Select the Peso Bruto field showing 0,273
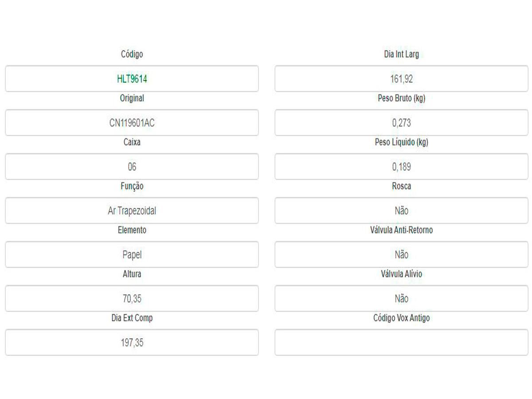This screenshot has width=532, height=399. click(x=401, y=123)
